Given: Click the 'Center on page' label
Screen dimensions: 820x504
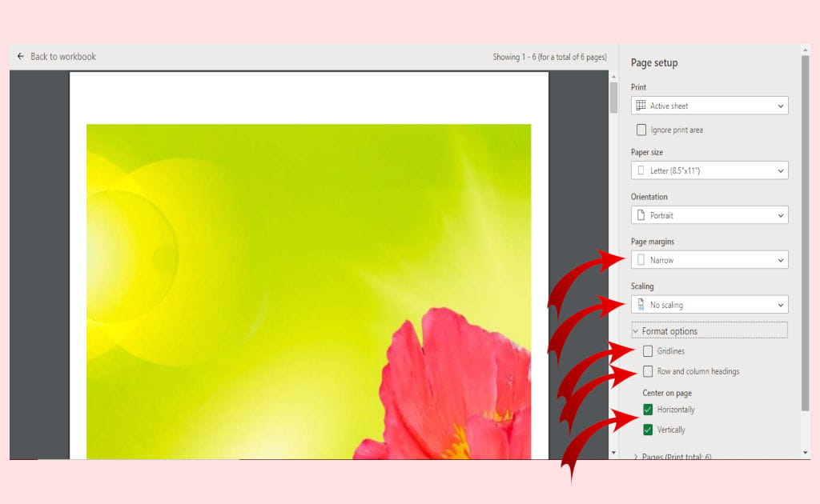Looking at the screenshot, I should [x=667, y=393].
